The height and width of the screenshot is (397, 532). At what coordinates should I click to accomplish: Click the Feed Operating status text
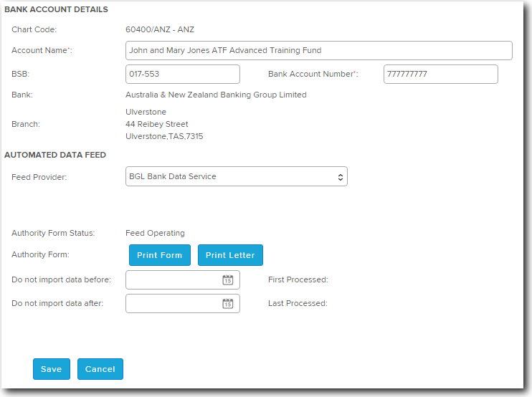click(155, 233)
